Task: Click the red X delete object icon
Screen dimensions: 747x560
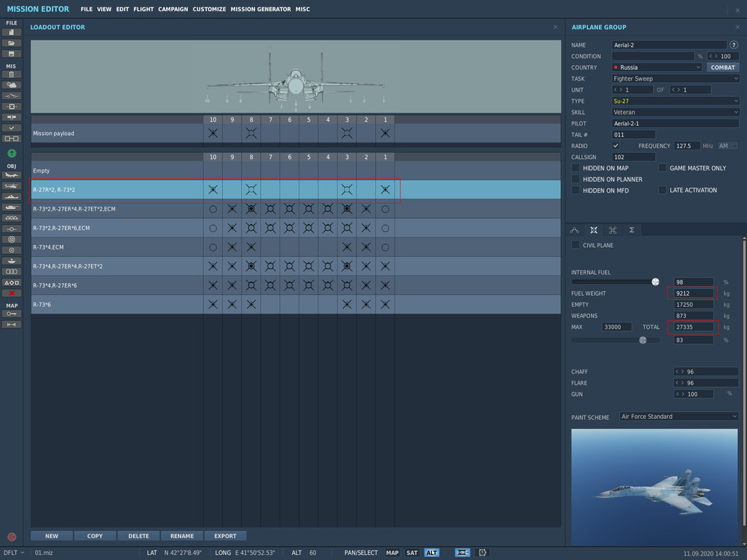Action: pos(12,293)
